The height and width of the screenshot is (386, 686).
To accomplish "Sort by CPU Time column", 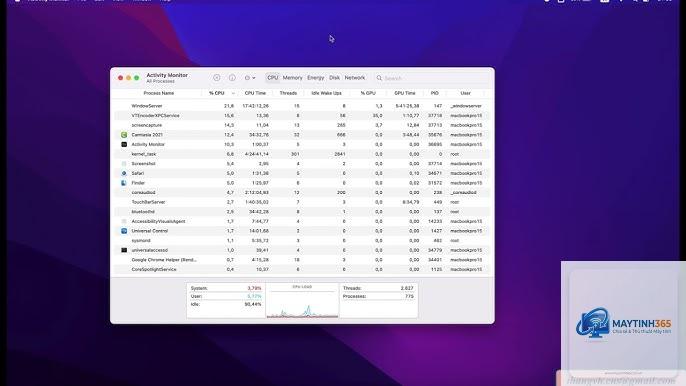I will (x=255, y=93).
